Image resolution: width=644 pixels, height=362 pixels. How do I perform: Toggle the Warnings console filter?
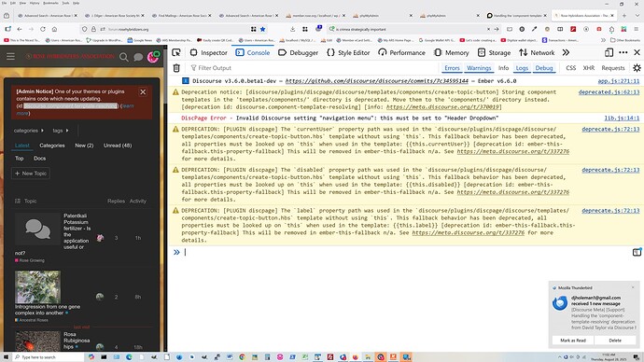tap(479, 68)
